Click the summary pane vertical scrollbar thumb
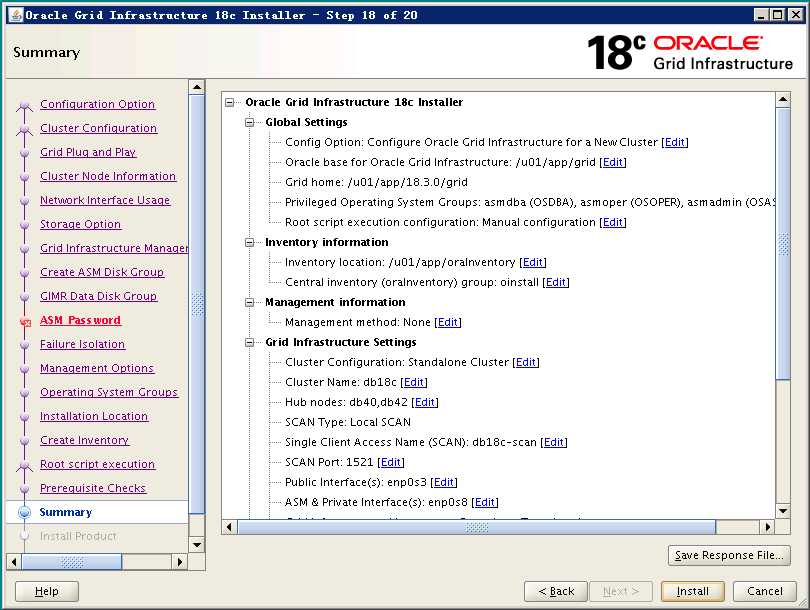 coord(783,244)
